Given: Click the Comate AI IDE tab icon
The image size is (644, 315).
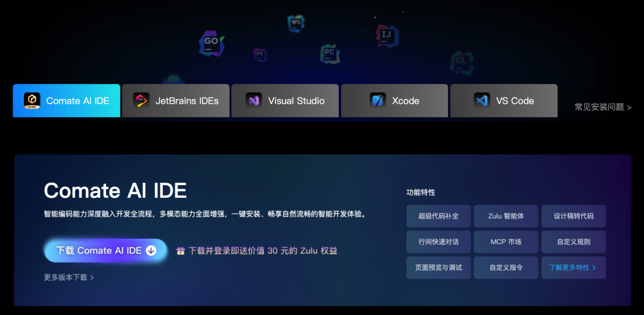Looking at the screenshot, I should coord(32,101).
